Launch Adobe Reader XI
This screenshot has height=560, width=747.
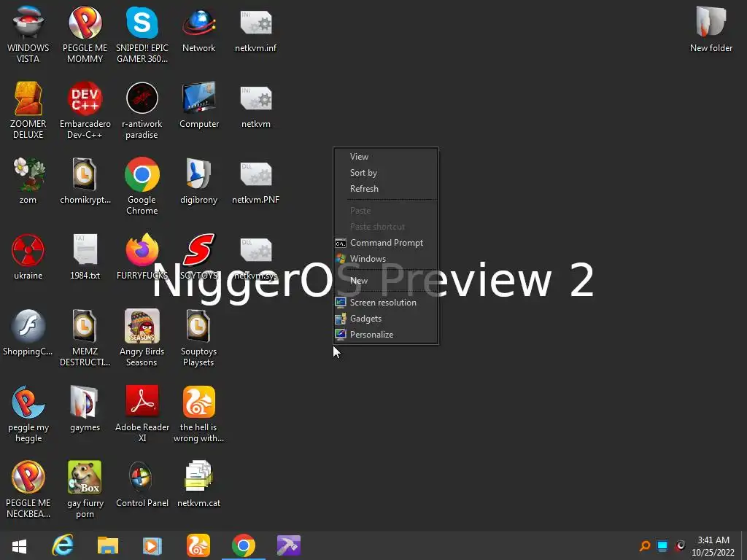tap(142, 414)
